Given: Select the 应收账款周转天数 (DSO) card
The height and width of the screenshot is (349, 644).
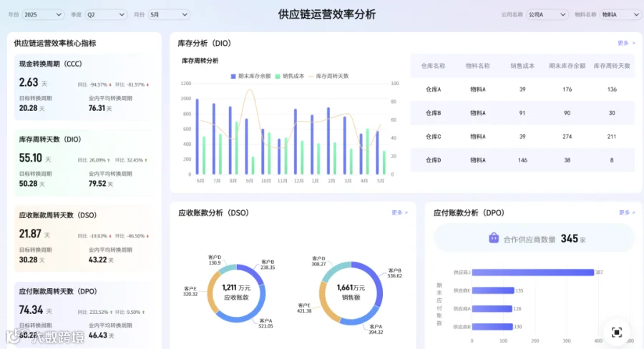Looking at the screenshot, I should tap(84, 239).
